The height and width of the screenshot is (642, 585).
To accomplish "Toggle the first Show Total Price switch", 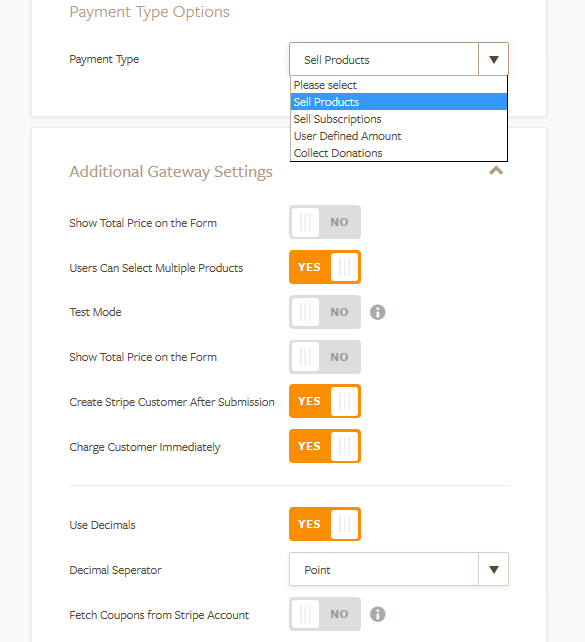I will click(325, 222).
